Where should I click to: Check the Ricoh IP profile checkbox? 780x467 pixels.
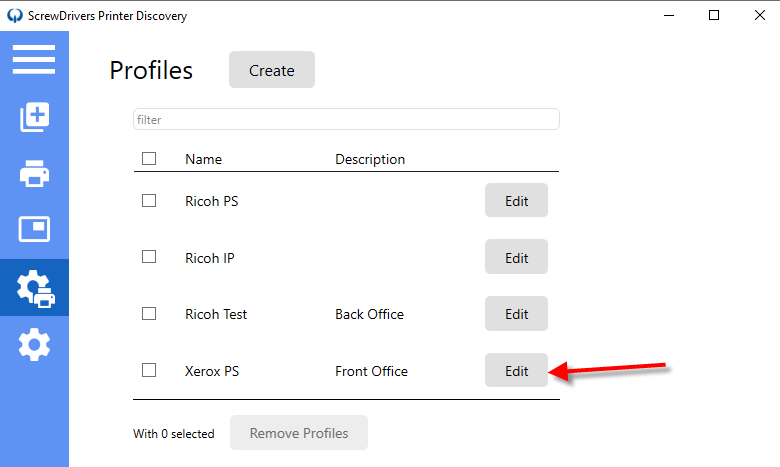pyautogui.click(x=149, y=257)
